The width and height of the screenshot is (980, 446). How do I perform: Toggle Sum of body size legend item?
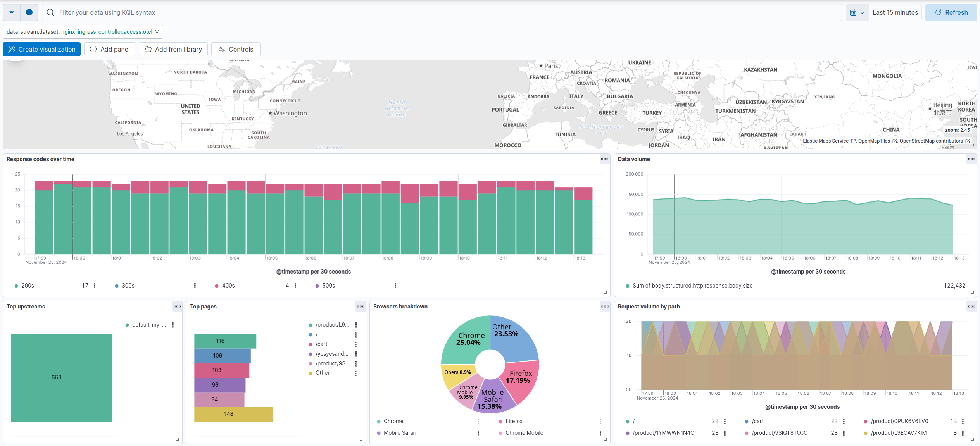point(692,286)
